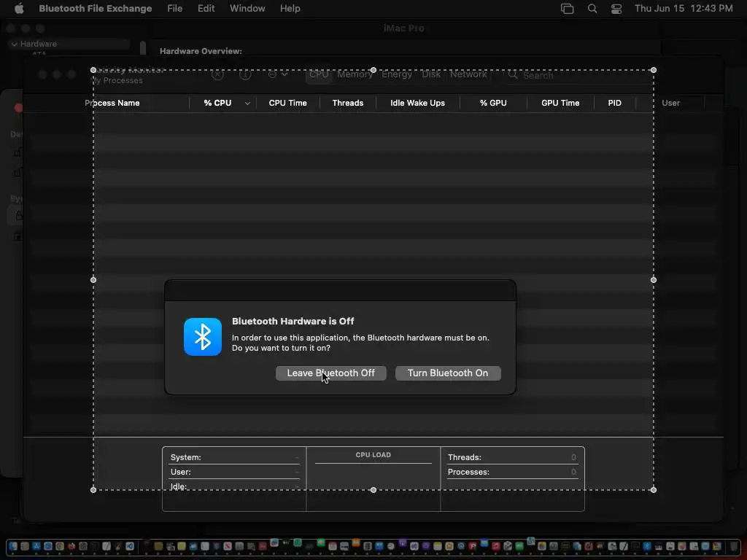This screenshot has height=560, width=747.
Task: Click the User: row in the CPU summary
Action: [234, 472]
